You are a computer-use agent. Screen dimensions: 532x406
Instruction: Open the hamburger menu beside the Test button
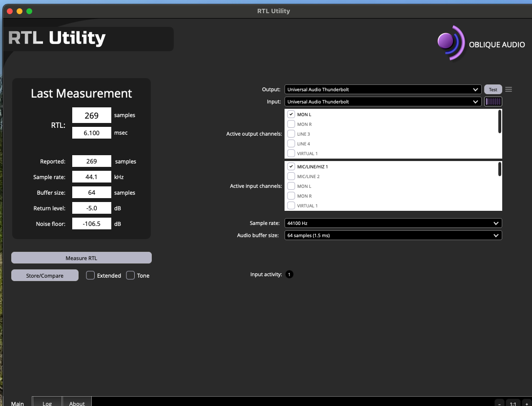pyautogui.click(x=508, y=89)
